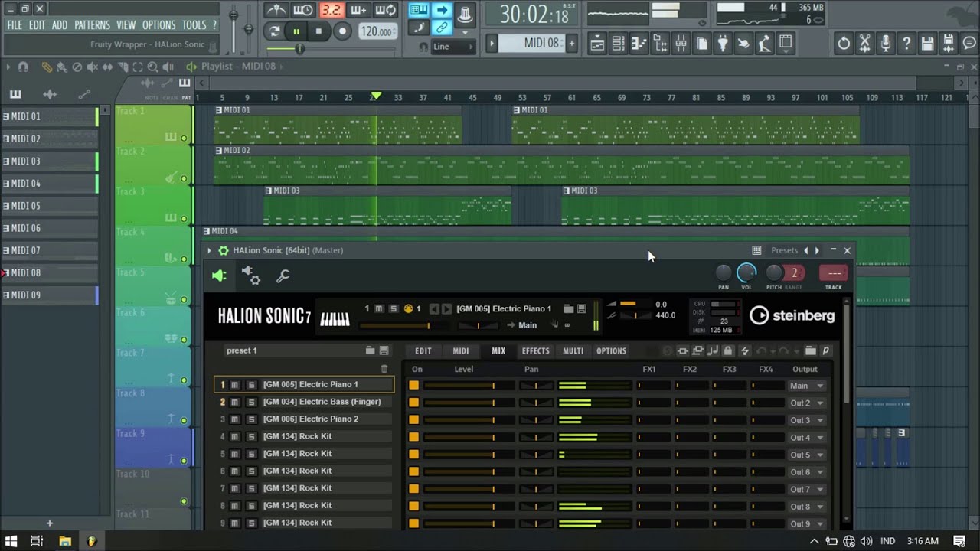Solo HALion slot 2 Electric Bass (Finger)
This screenshot has height=551, width=980.
tap(250, 402)
